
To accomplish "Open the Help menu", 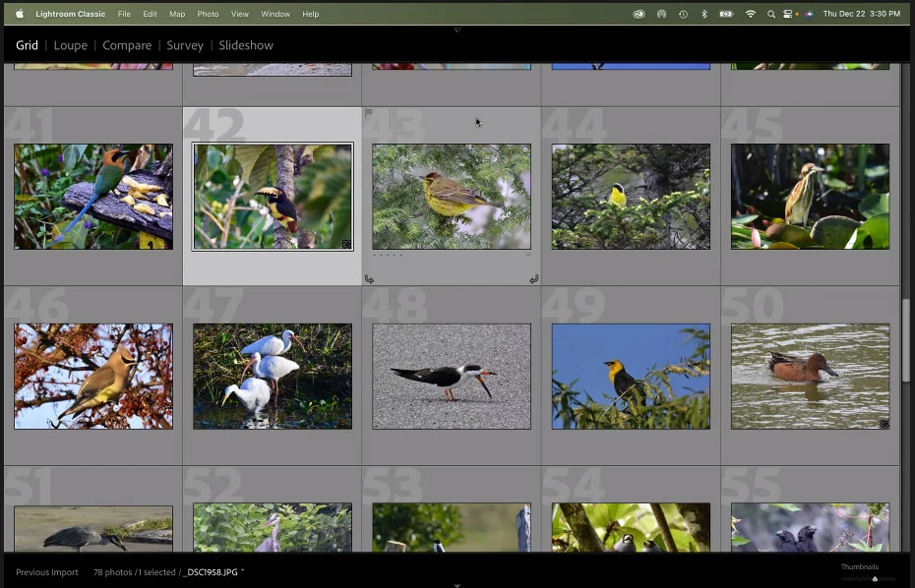I will pyautogui.click(x=311, y=14).
